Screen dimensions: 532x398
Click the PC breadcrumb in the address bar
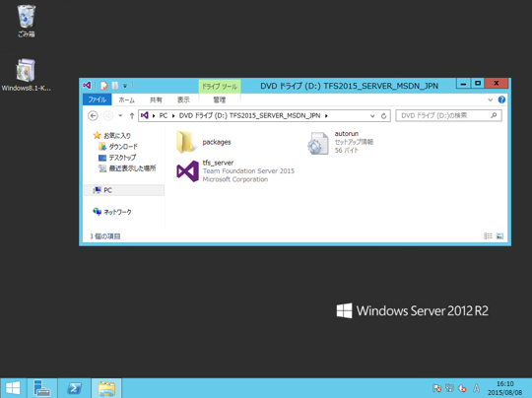164,115
